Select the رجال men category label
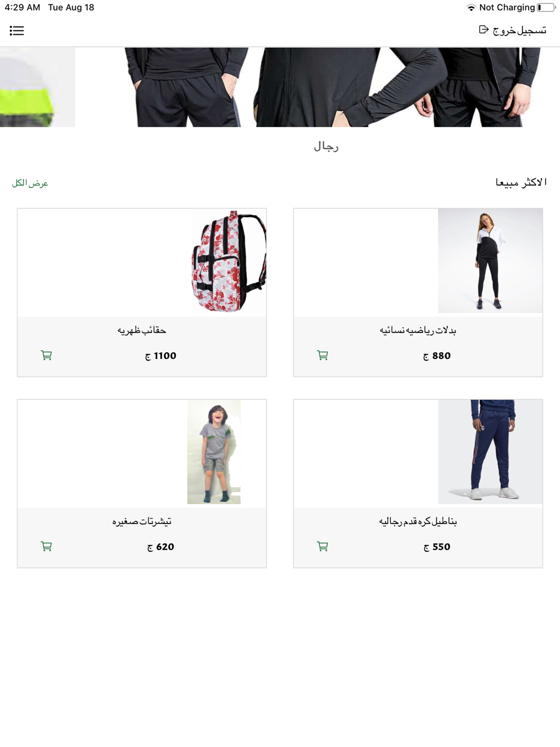 click(326, 147)
